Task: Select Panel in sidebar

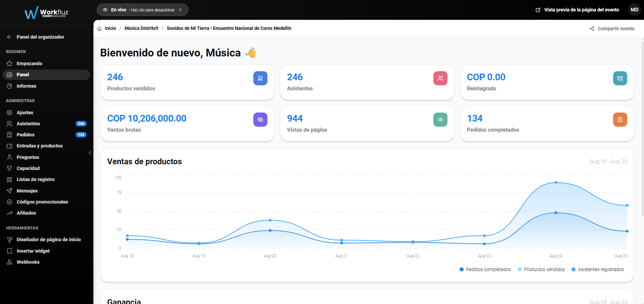Action: click(46, 75)
